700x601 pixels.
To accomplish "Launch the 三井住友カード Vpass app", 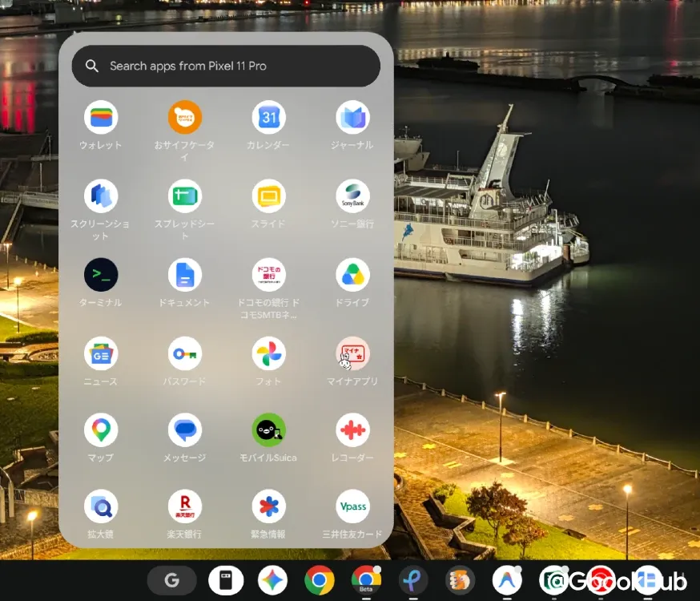I will point(352,506).
